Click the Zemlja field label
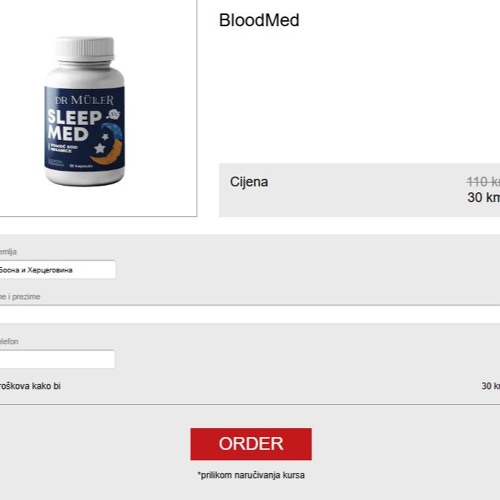Screen dimensions: 500x500 point(8,252)
